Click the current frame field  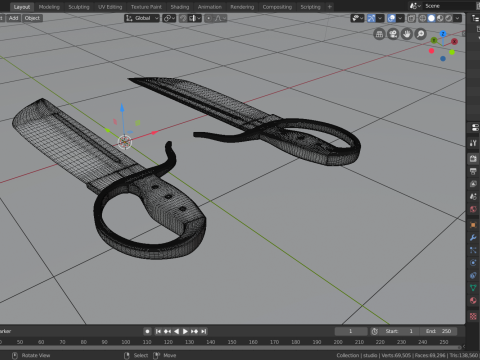[x=351, y=331]
